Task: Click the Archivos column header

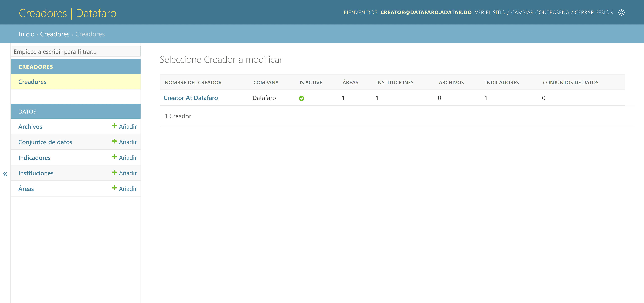Action: [x=451, y=83]
